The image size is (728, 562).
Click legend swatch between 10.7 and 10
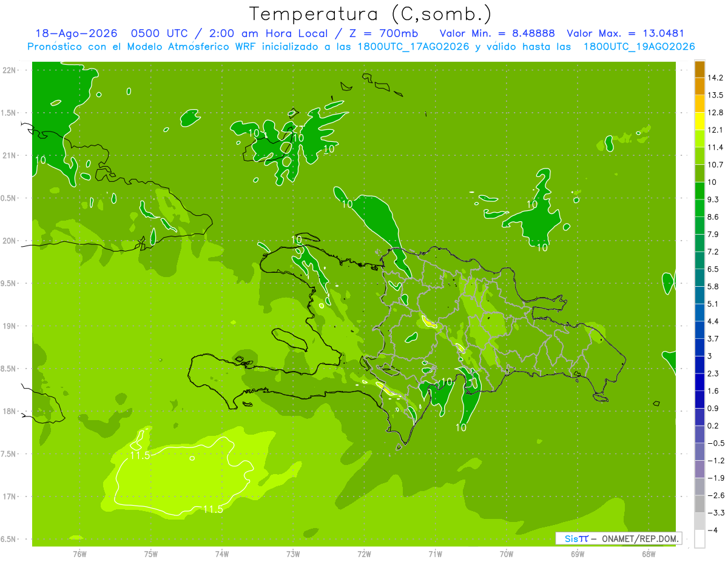[x=699, y=173]
